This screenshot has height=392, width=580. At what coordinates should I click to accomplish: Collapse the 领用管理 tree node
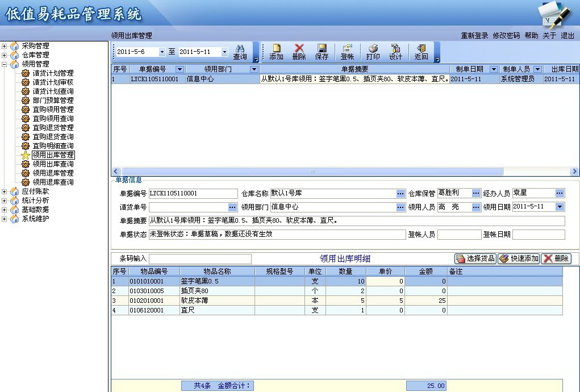(x=4, y=64)
